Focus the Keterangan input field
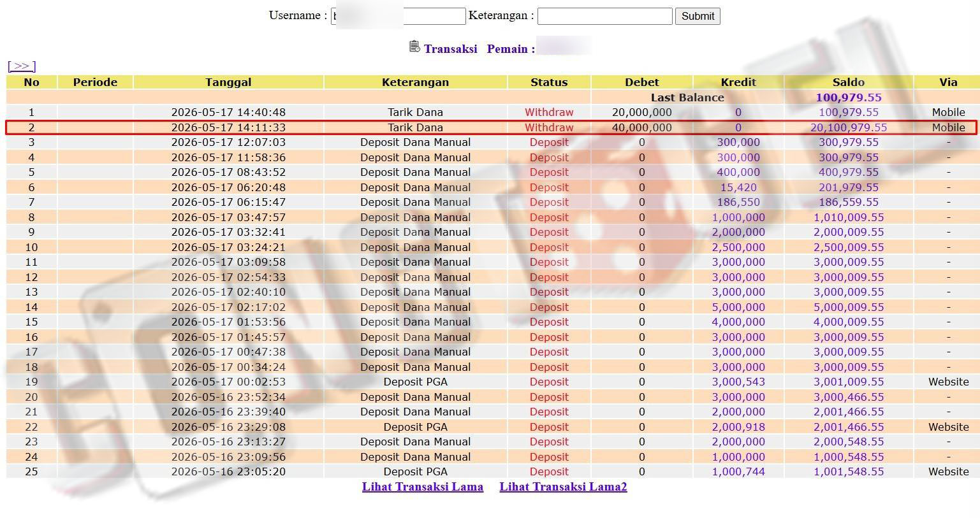980x518 pixels. (604, 16)
